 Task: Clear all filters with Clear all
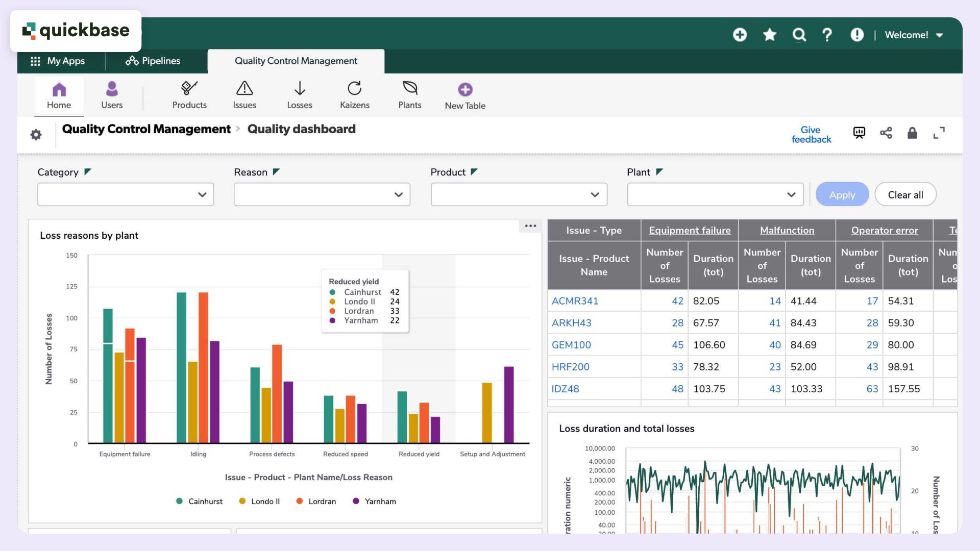(x=905, y=194)
